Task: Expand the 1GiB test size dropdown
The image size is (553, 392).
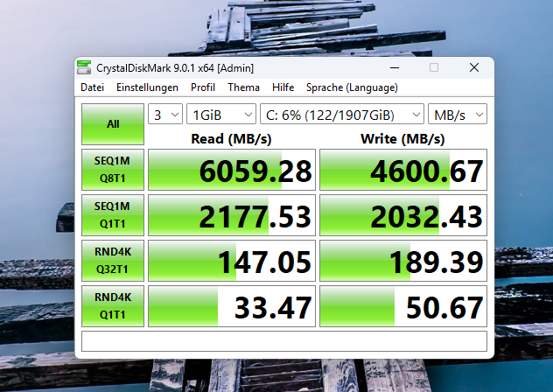Action: (x=221, y=114)
